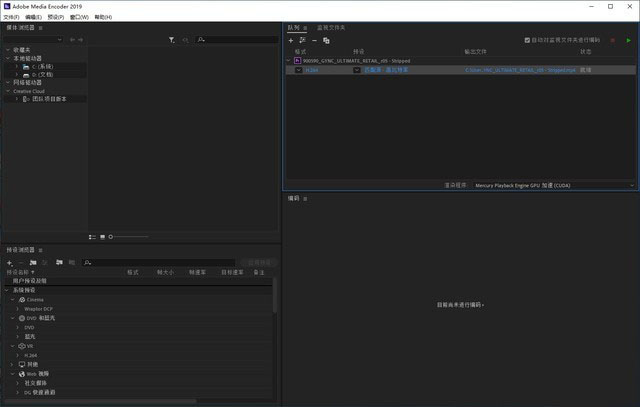Click the VR category icon
Viewport: 640px width, 407px height.
click(22, 346)
